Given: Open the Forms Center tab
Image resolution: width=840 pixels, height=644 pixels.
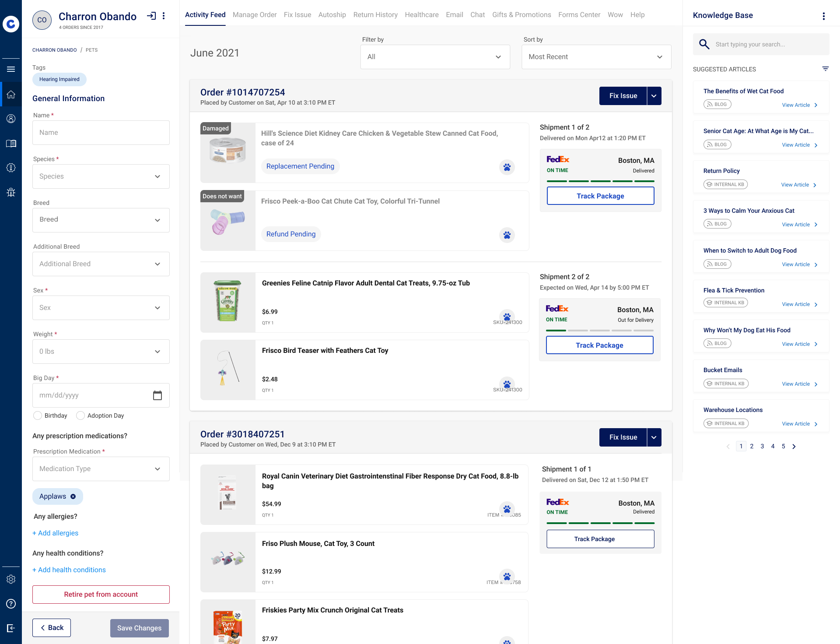Looking at the screenshot, I should 579,14.
